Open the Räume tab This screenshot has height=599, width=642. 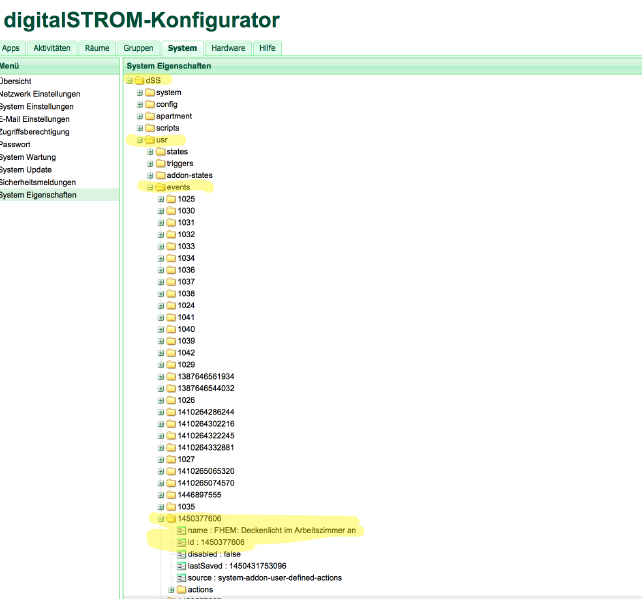pyautogui.click(x=97, y=48)
